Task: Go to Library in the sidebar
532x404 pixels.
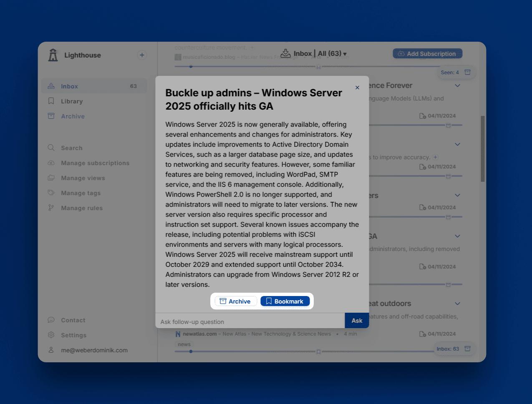Action: (72, 101)
